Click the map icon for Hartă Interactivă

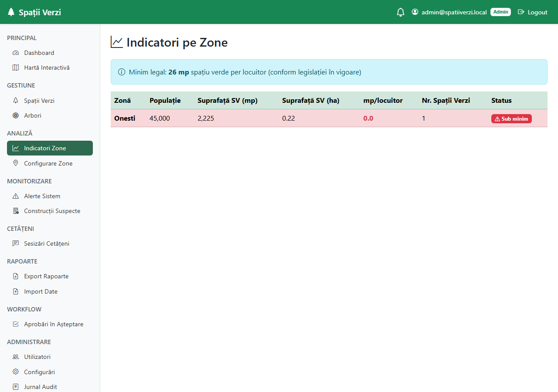[x=16, y=68]
